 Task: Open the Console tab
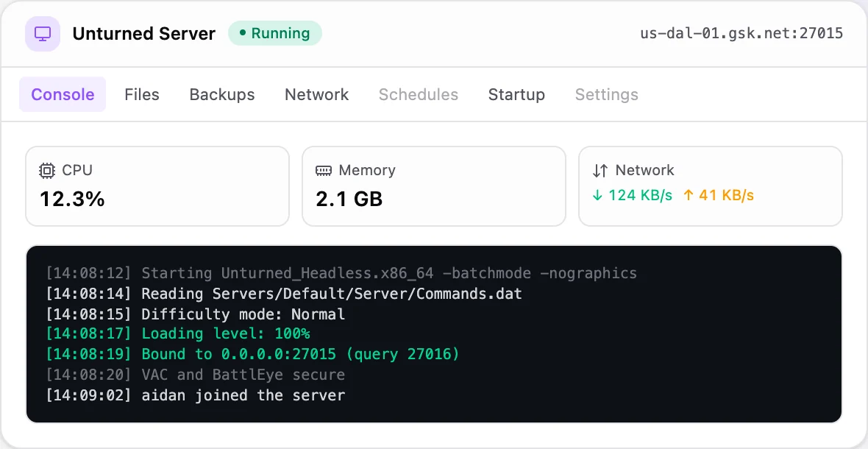point(63,95)
